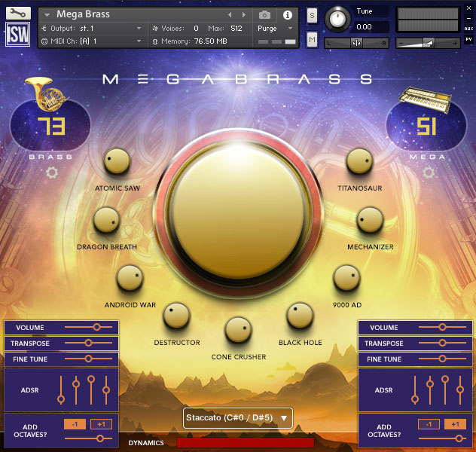Click the Mega octave volume slider

click(442, 438)
